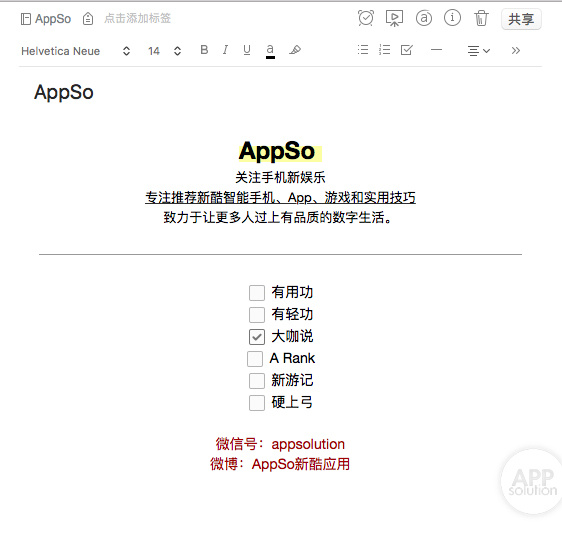Insert a numbered list
The image size is (562, 560).
384,50
